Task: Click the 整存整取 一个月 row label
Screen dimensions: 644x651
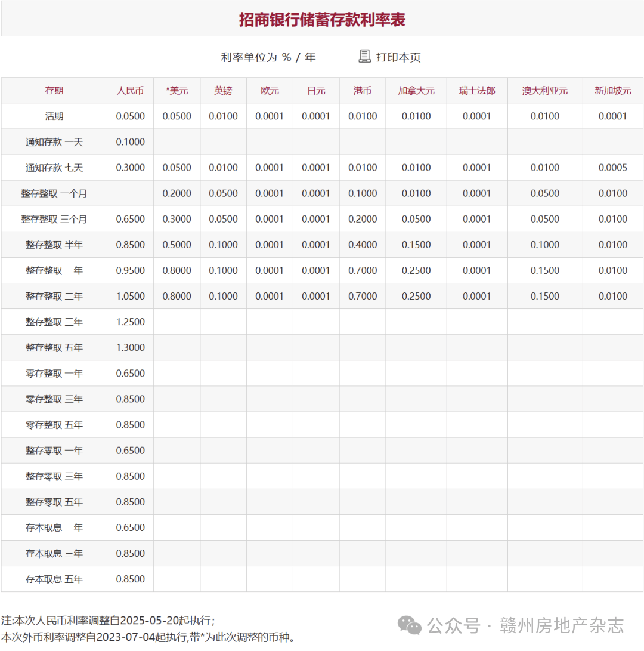Action: [x=54, y=193]
